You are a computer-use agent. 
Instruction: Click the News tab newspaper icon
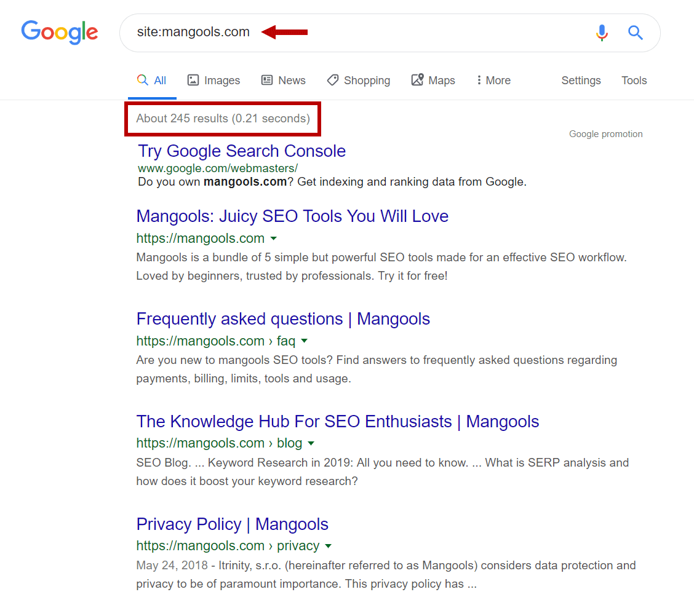[x=267, y=80]
